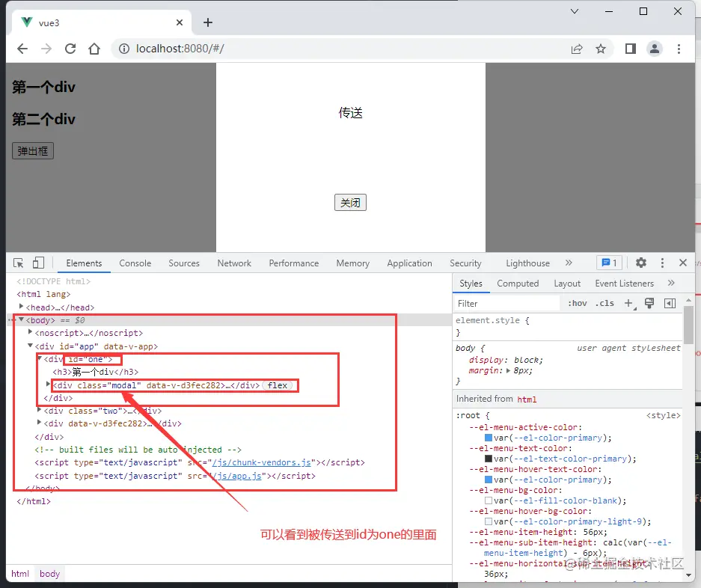
Task: Open the /js/app.js script link
Action: pos(237,476)
